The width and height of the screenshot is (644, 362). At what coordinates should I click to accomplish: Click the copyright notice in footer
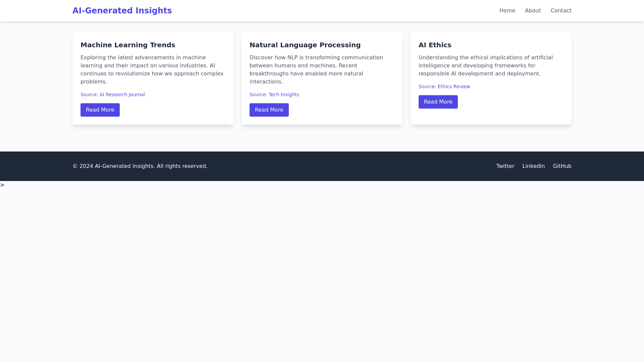[140, 166]
